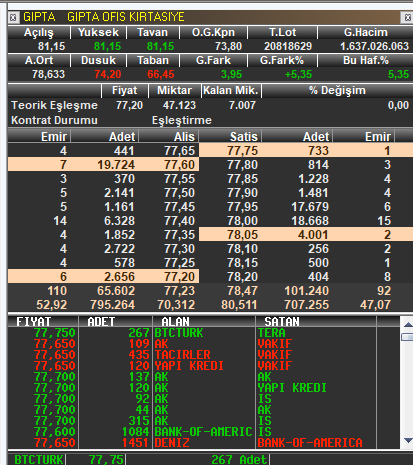Click seller BANK-OF-AMERICA in last trade row
The width and height of the screenshot is (413, 465).
point(310,443)
